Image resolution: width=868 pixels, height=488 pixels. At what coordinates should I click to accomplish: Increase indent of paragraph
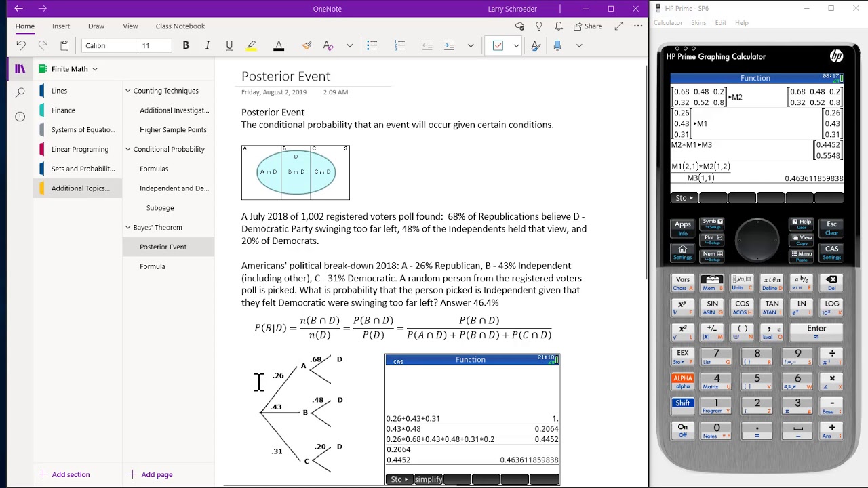449,45
